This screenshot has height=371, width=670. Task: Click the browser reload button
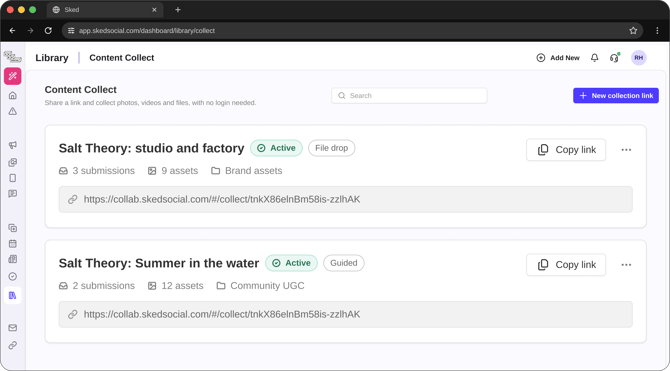48,30
